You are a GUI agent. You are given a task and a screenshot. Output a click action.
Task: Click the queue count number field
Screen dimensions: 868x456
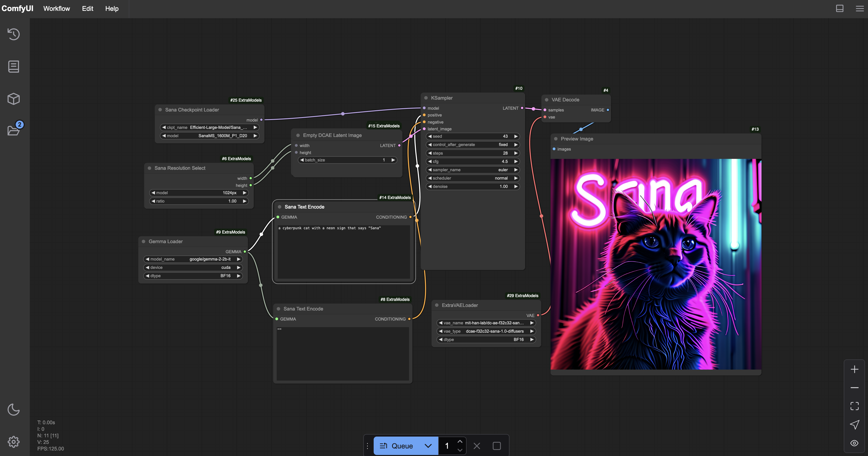point(447,446)
